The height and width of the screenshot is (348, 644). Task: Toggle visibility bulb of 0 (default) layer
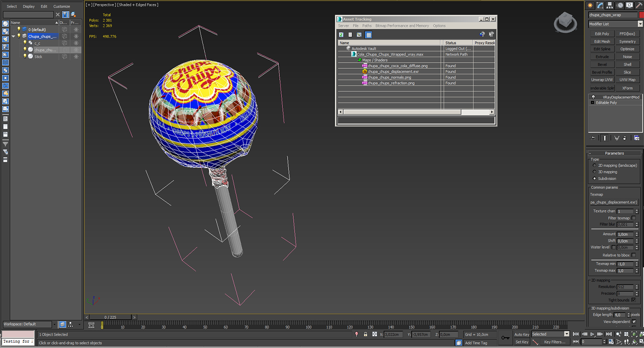click(x=19, y=29)
